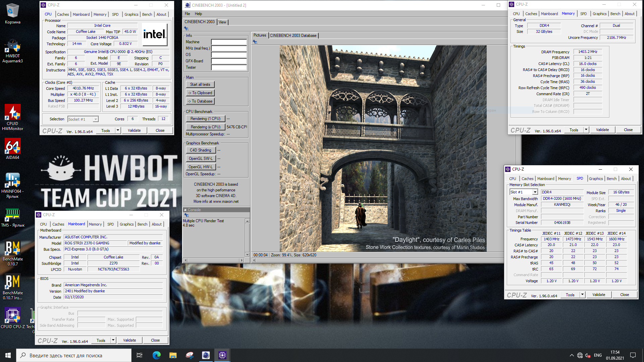
Task: Open Task View on the taskbar
Action: (x=140, y=355)
